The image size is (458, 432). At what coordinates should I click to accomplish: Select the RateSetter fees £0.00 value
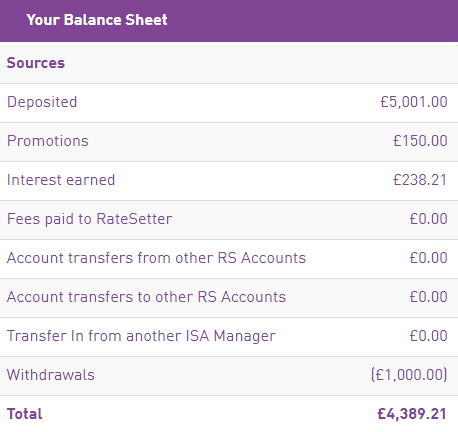(428, 219)
